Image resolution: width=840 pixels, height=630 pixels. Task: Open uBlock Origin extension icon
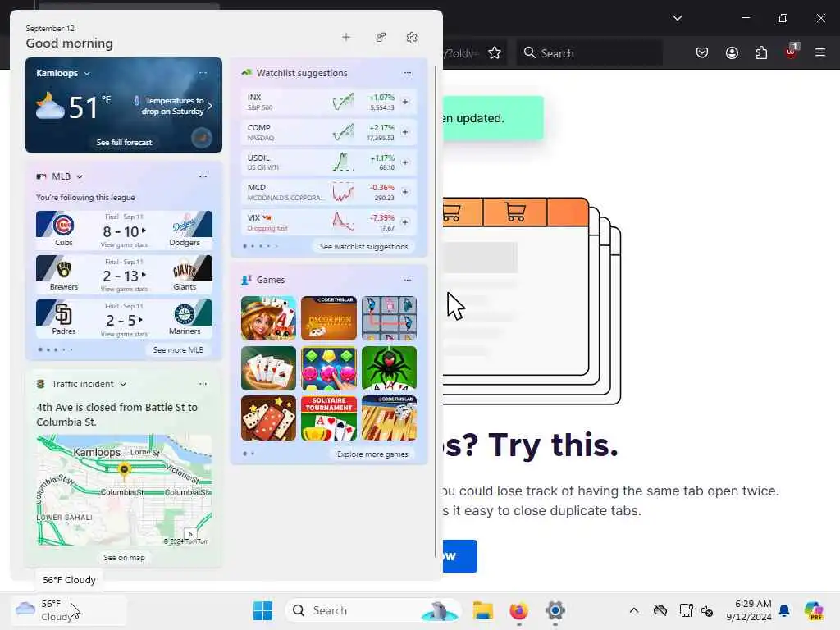tap(792, 52)
